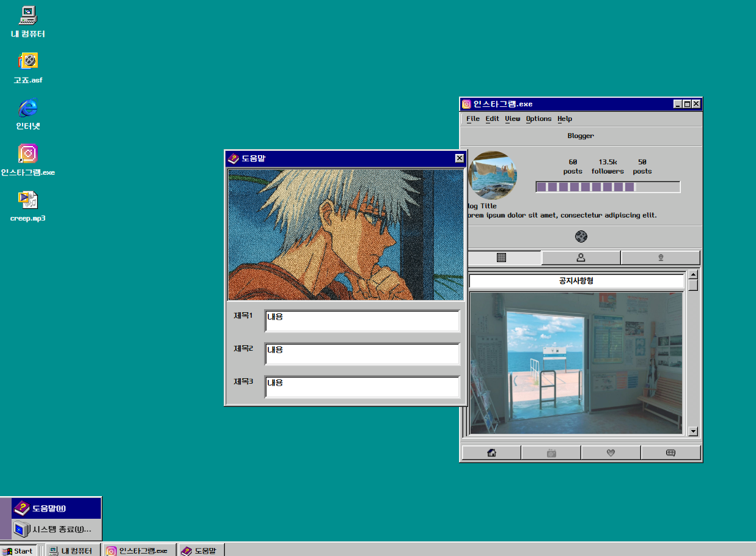Image resolution: width=756 pixels, height=556 pixels.
Task: Click the Lorem ipsum bio text
Action: click(561, 215)
